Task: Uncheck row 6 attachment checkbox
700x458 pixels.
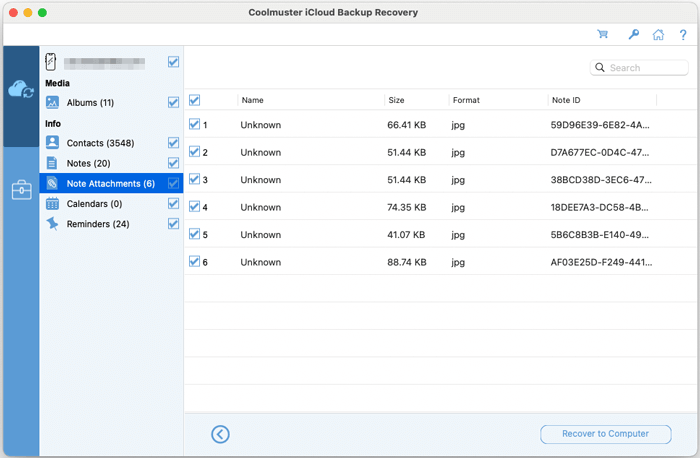Action: 194,262
